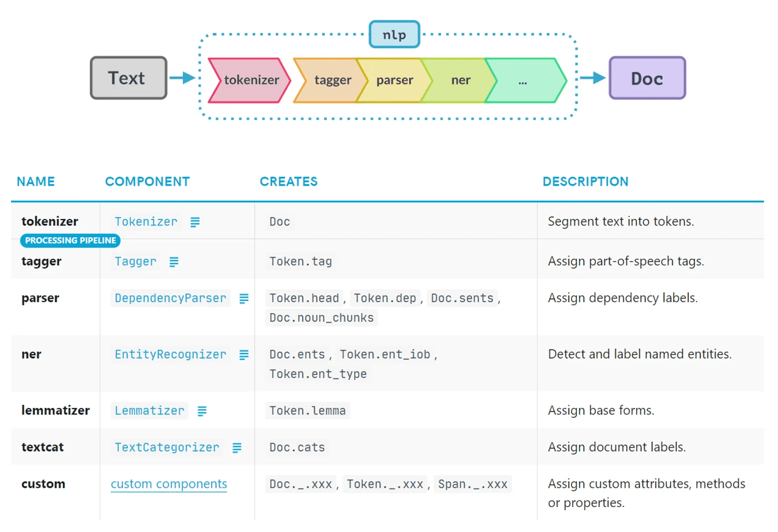Click the Doc.cats code snippet
Image resolution: width=778 pixels, height=532 pixels.
point(297,447)
